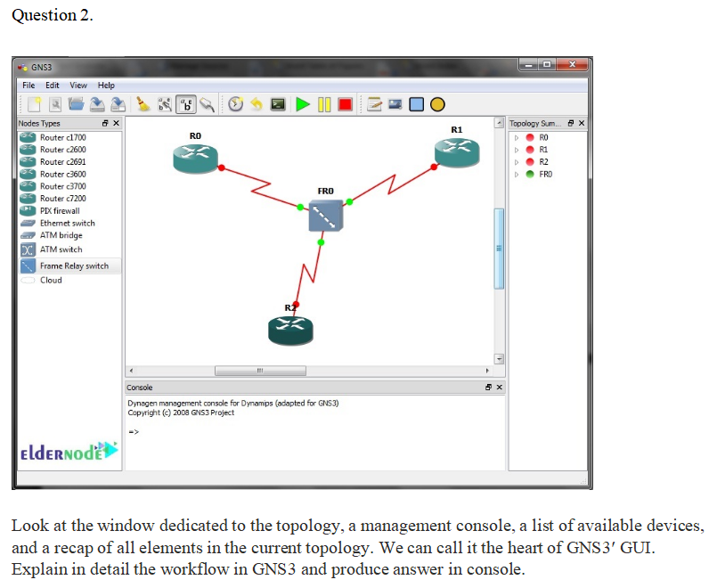Click router R1 on the canvas

click(457, 152)
